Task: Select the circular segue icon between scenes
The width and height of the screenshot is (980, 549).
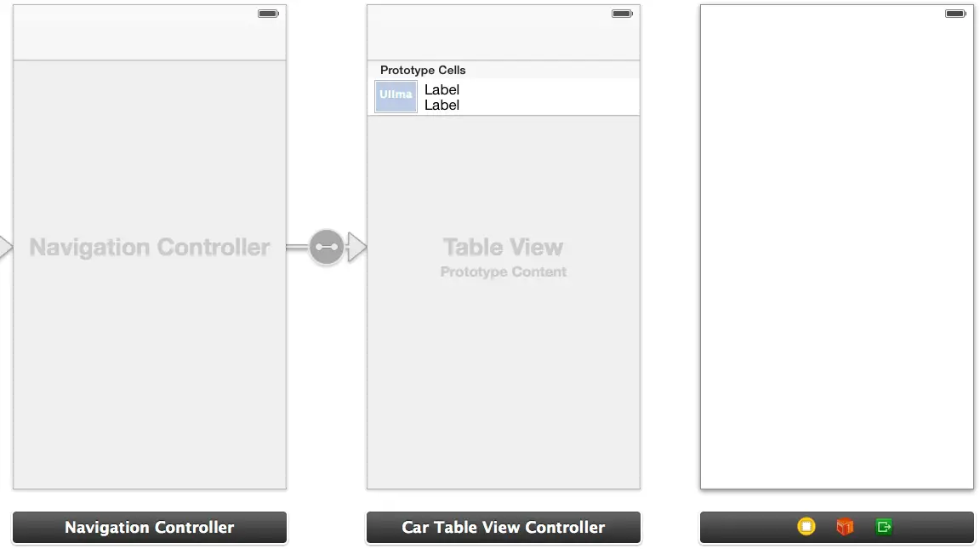Action: coord(327,248)
